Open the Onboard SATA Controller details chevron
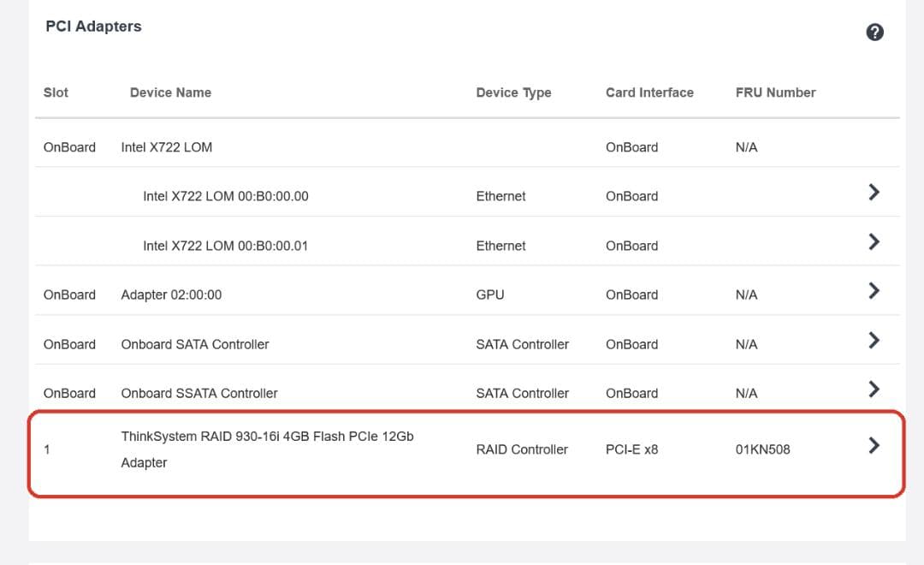Viewport: 924px width, 565px height. 874,340
